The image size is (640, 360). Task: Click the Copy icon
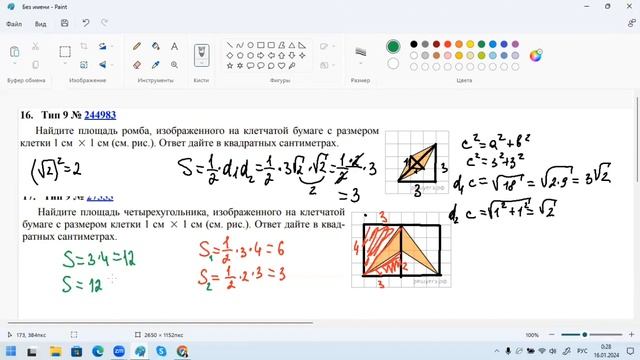pos(36,64)
